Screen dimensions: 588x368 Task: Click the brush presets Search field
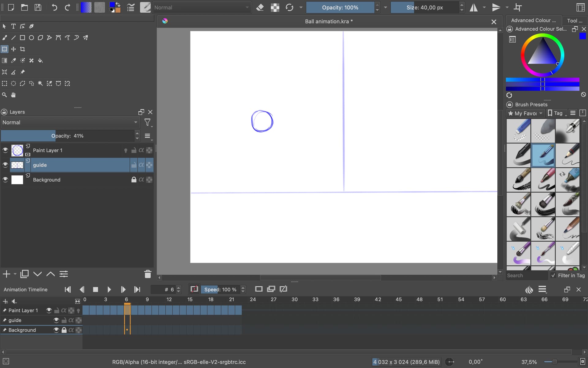pyautogui.click(x=526, y=275)
